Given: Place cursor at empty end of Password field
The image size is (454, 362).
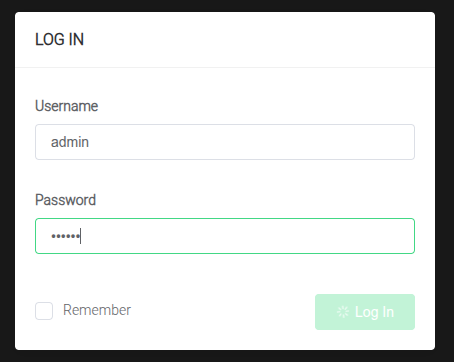Looking at the screenshot, I should 247,236.
